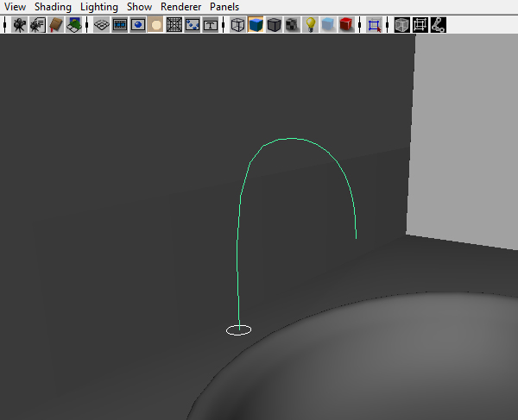Screen dimensions: 518x420
Task: Click the Select Camera icon
Action: (19, 25)
